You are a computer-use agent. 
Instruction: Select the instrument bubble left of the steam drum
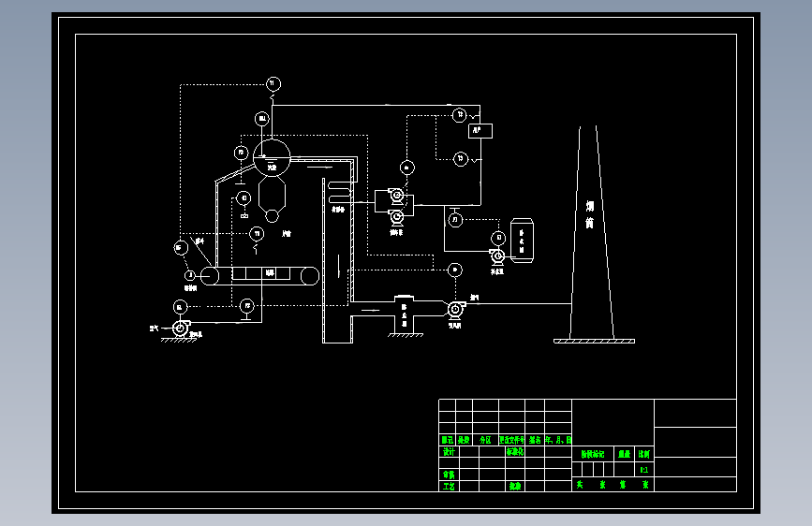(242, 153)
